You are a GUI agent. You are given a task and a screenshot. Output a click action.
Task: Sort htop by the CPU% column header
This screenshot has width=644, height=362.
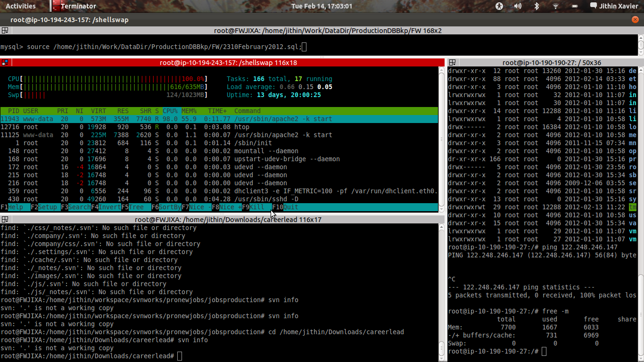tap(170, 111)
